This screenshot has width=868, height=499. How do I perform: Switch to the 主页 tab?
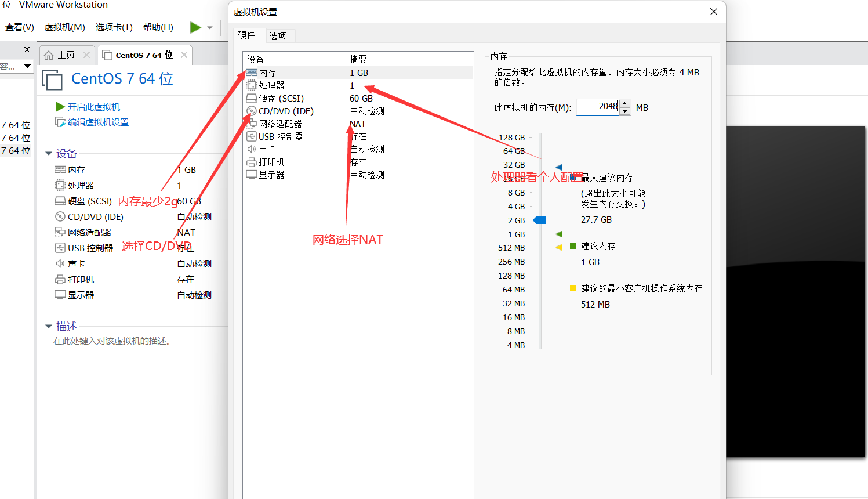(67, 55)
